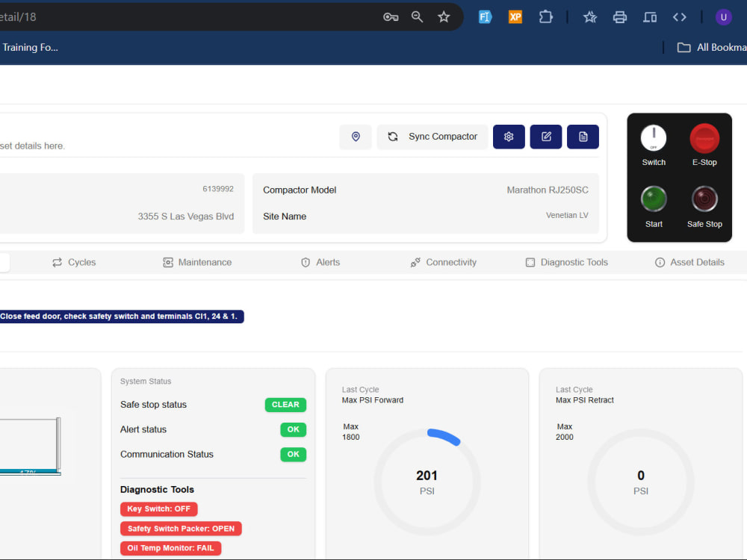Switch to the Alerts tab
The width and height of the screenshot is (747, 560).
pyautogui.click(x=320, y=262)
